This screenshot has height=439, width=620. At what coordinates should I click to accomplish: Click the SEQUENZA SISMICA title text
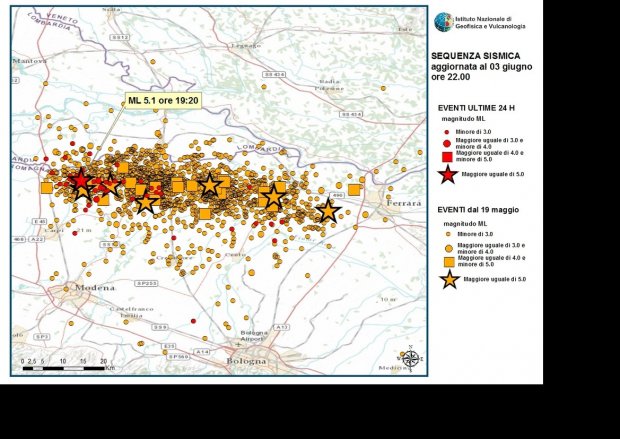[474, 57]
